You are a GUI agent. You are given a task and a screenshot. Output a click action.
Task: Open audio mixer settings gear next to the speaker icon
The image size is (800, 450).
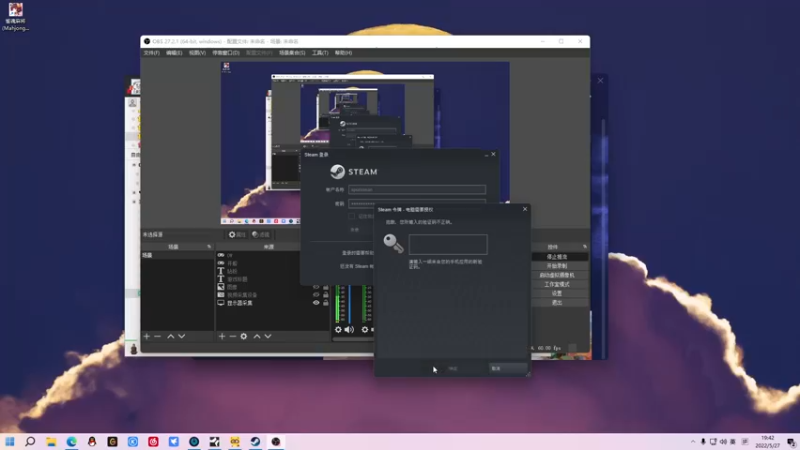pos(338,330)
